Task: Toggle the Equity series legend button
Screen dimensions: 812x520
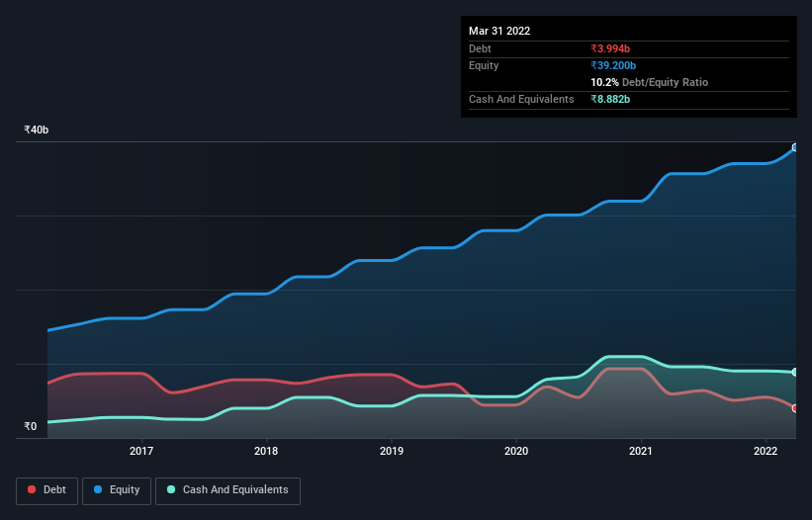Action: pyautogui.click(x=117, y=490)
